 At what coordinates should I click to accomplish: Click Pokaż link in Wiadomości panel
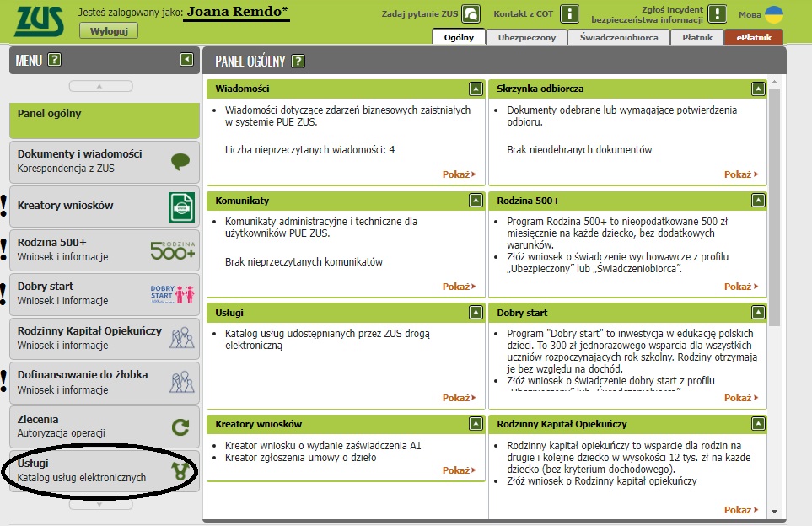459,174
